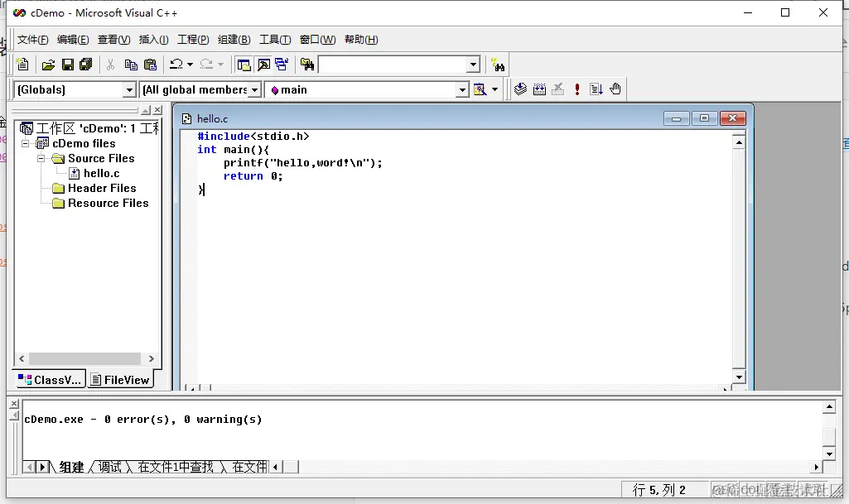Open the 工程(P) menu
This screenshot has width=849, height=504.
(193, 40)
